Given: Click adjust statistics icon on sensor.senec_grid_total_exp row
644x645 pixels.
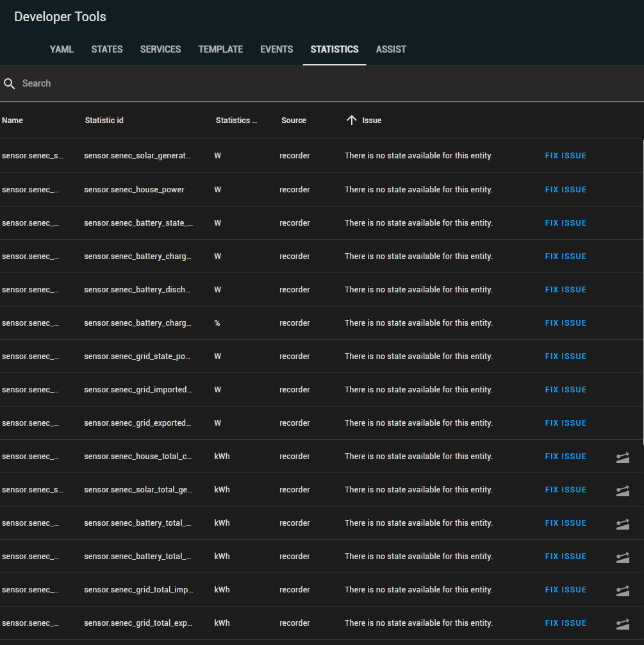Looking at the screenshot, I should (622, 624).
